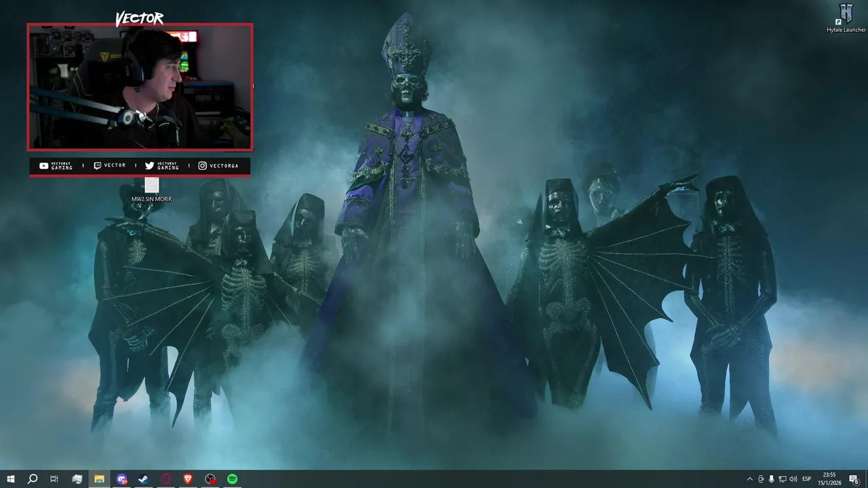Expand the hidden system tray icons

tap(749, 479)
